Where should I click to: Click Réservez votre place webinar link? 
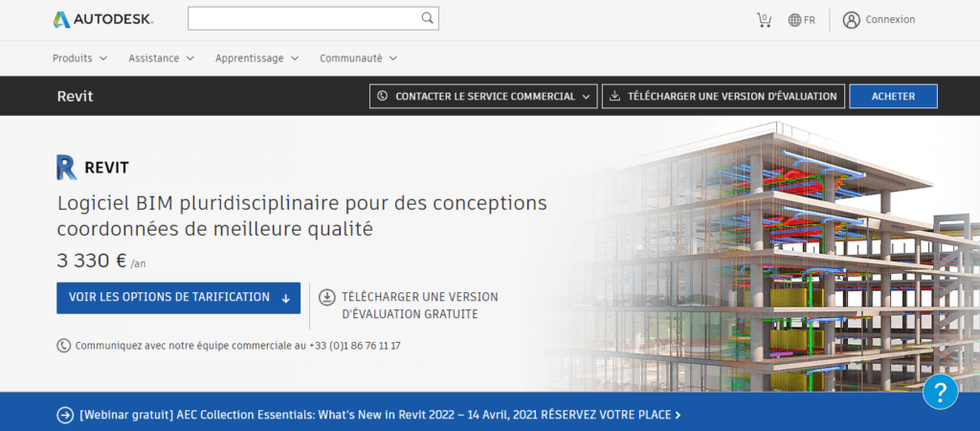click(611, 415)
